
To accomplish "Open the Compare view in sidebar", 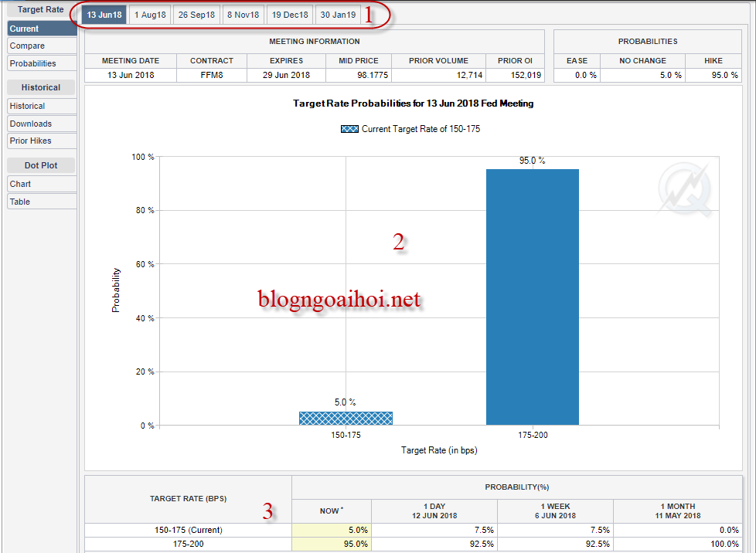I will 42,46.
